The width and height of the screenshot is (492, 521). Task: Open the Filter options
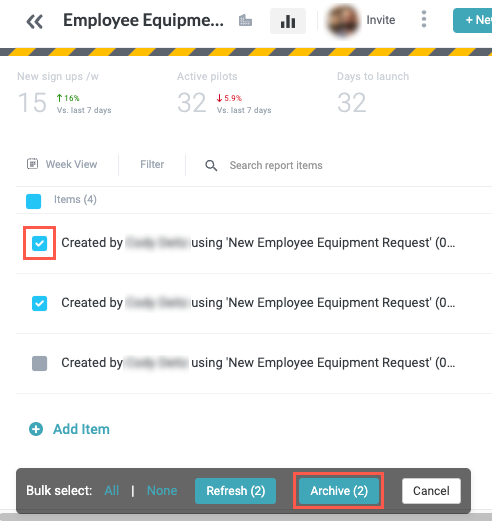[152, 164]
